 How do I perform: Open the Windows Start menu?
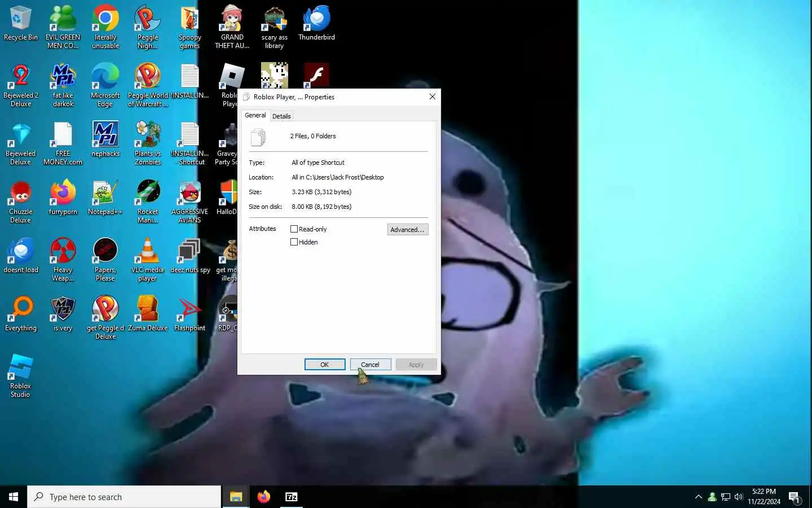click(14, 497)
